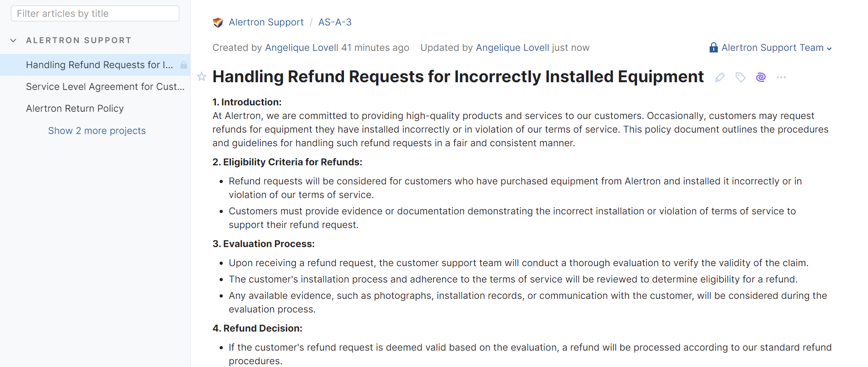This screenshot has height=367, width=868.
Task: Open the three-dot more actions menu
Action: click(781, 77)
